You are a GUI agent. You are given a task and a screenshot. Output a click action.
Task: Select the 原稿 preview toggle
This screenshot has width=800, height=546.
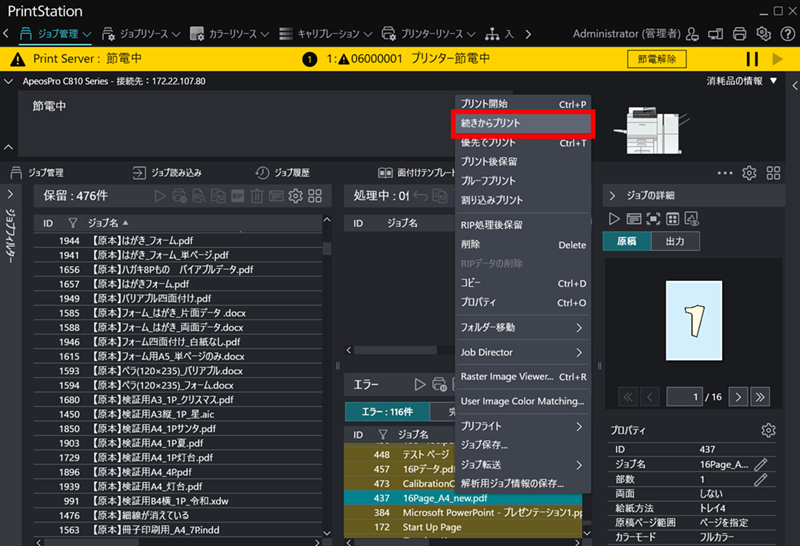point(627,241)
